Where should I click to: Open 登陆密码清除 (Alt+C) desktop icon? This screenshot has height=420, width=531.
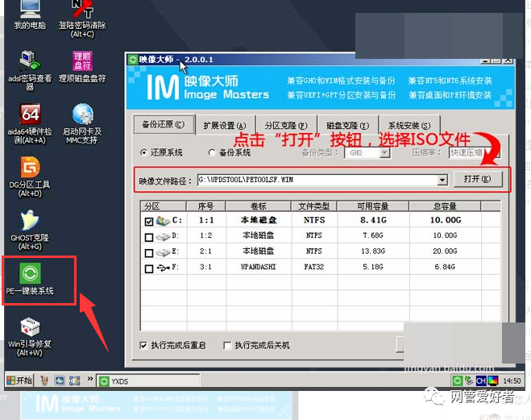tap(82, 19)
